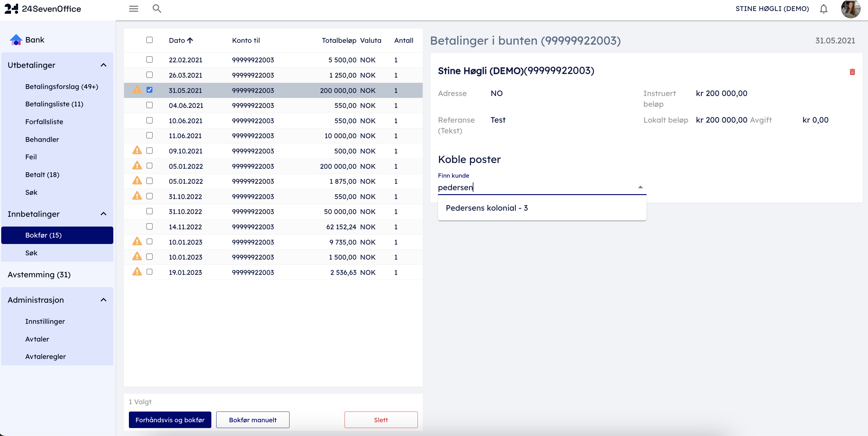Click the user profile avatar
Viewport: 868px width, 436px height.
851,9
